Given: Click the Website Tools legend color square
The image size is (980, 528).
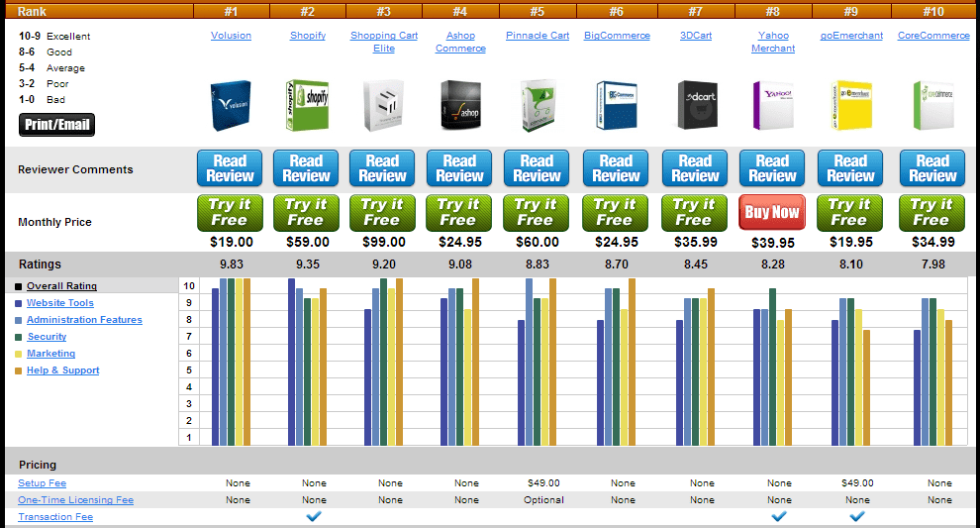Looking at the screenshot, I should pos(18,303).
